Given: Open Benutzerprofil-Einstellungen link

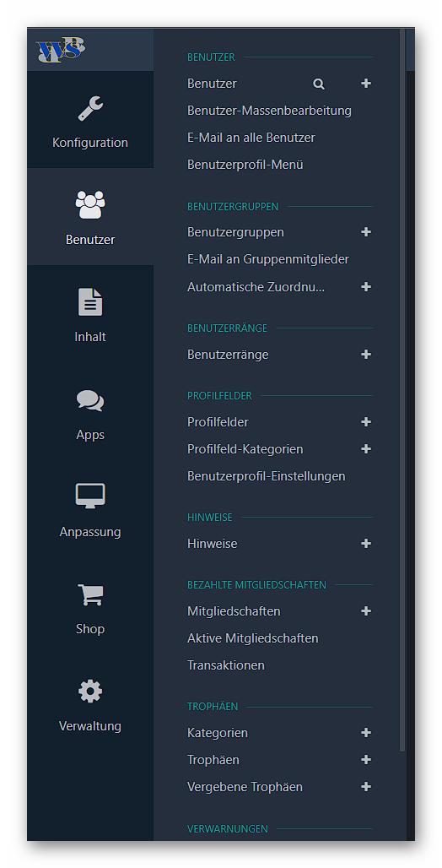Looking at the screenshot, I should (x=266, y=476).
